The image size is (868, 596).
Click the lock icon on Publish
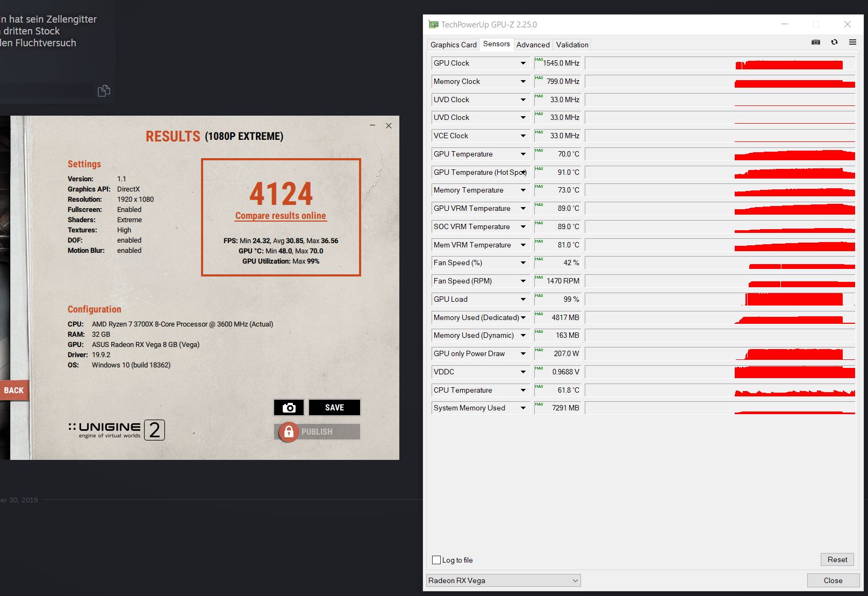(289, 432)
